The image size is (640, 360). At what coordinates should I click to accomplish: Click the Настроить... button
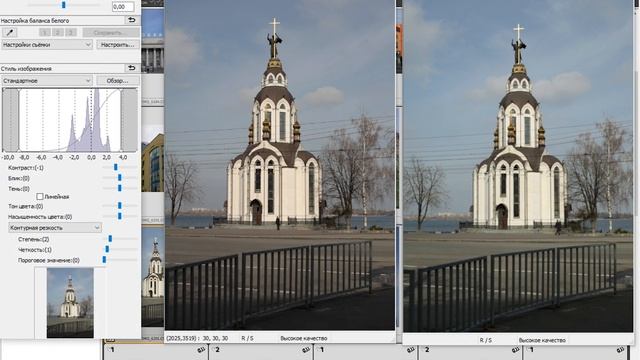(118, 44)
